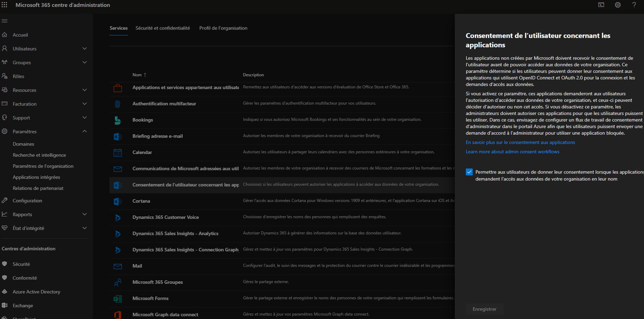Click the Enregistrer button

[484, 309]
